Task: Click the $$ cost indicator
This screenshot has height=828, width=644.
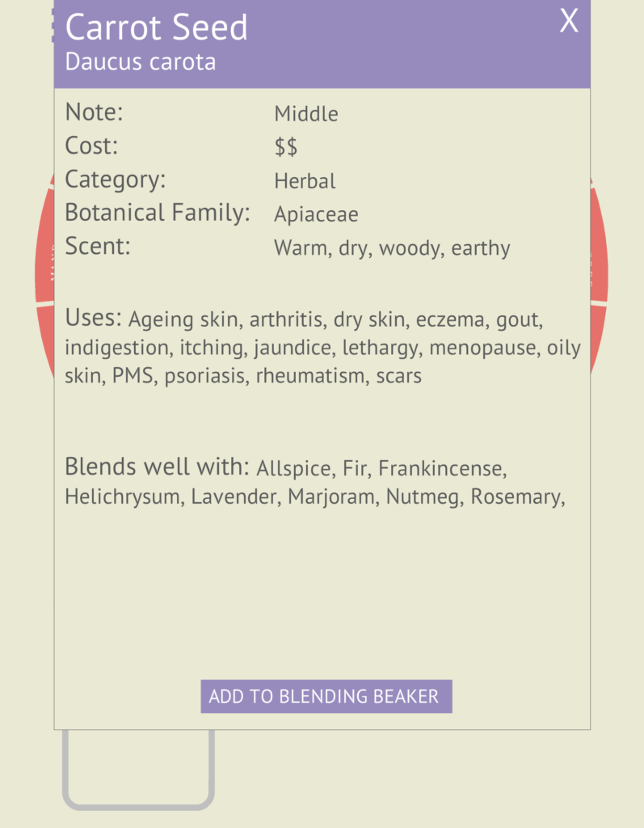Action: 286,147
